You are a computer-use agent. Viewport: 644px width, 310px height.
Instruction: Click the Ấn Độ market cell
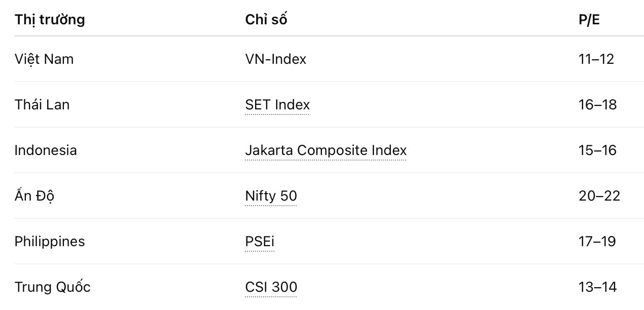pyautogui.click(x=34, y=196)
